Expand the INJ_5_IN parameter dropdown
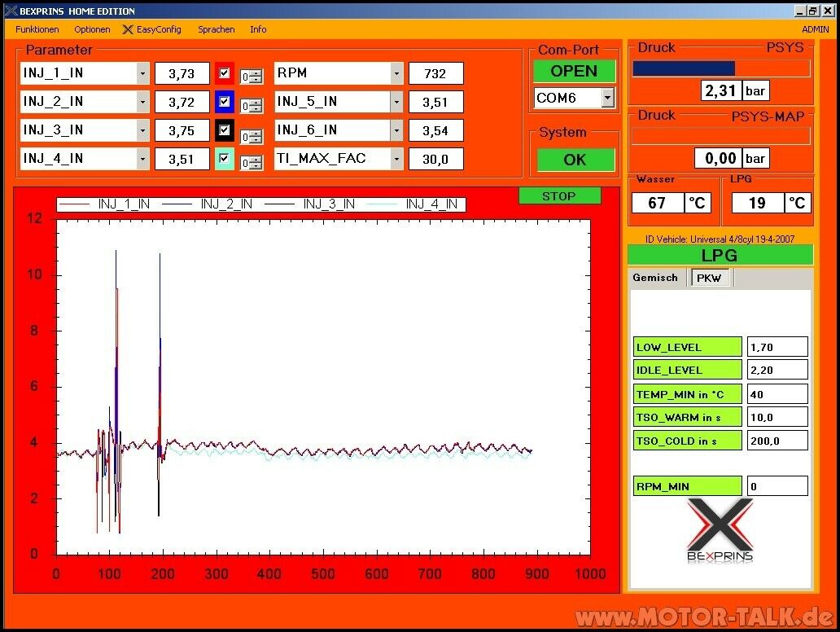840x632 pixels. pyautogui.click(x=396, y=102)
